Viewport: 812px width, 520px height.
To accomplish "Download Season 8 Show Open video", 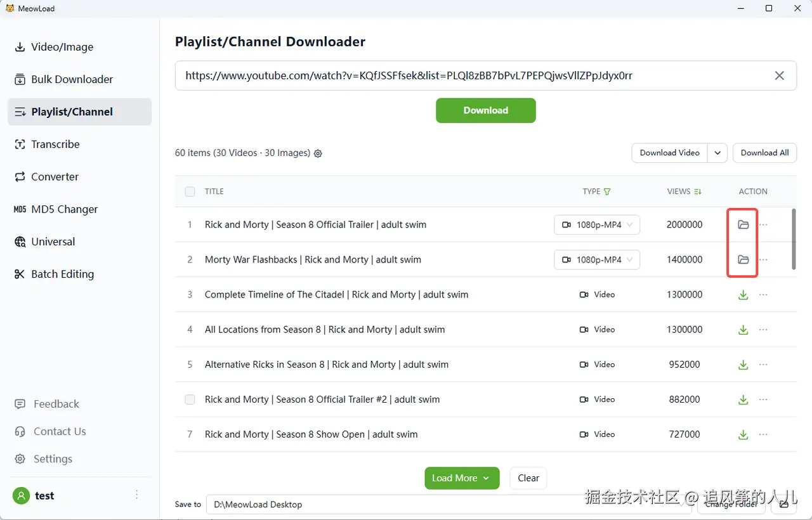I will 743,434.
